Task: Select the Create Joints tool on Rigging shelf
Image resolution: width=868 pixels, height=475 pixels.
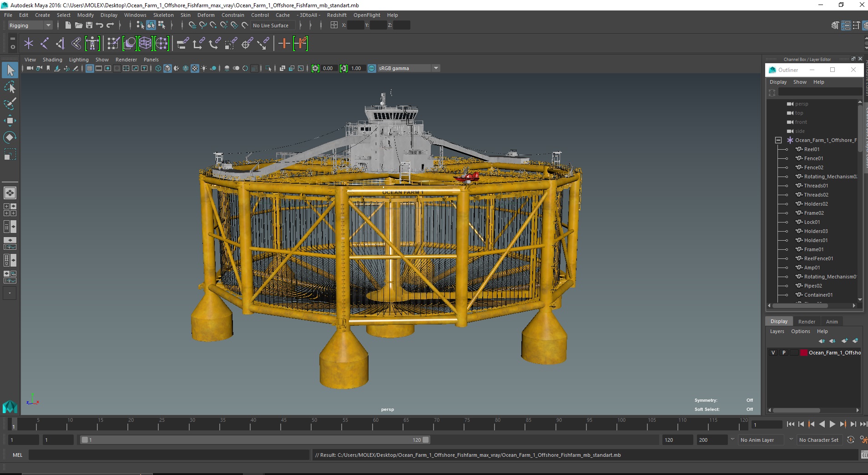Action: tap(45, 44)
